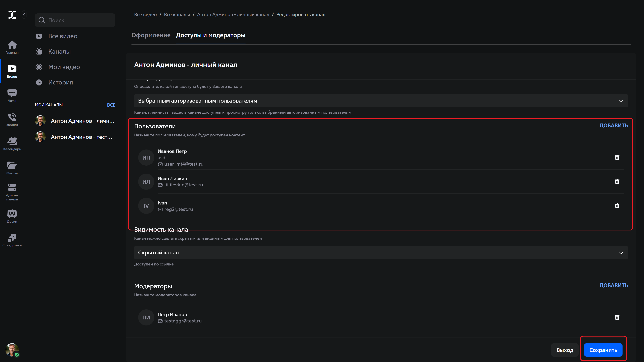
Task: Open the Антон Админов - тест channel thumbnail
Action: pyautogui.click(x=40, y=137)
